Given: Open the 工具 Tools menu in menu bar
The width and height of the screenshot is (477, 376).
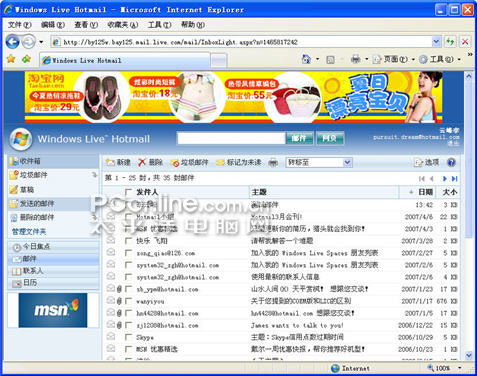Looking at the screenshot, I should pos(160,25).
